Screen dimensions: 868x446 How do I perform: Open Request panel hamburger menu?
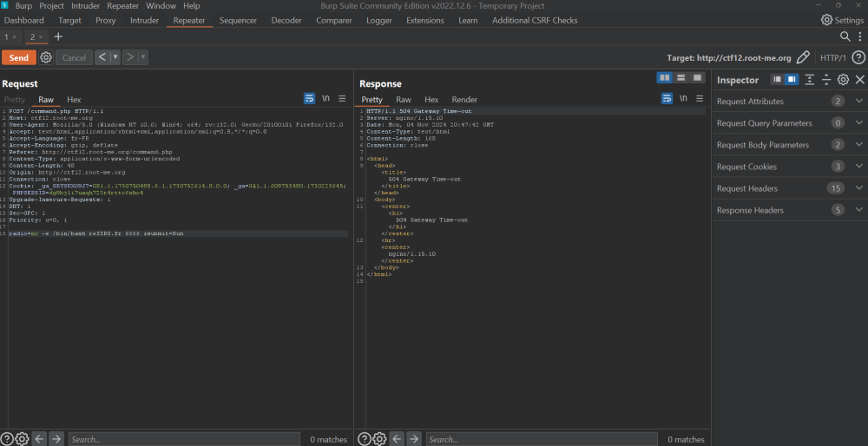point(342,99)
